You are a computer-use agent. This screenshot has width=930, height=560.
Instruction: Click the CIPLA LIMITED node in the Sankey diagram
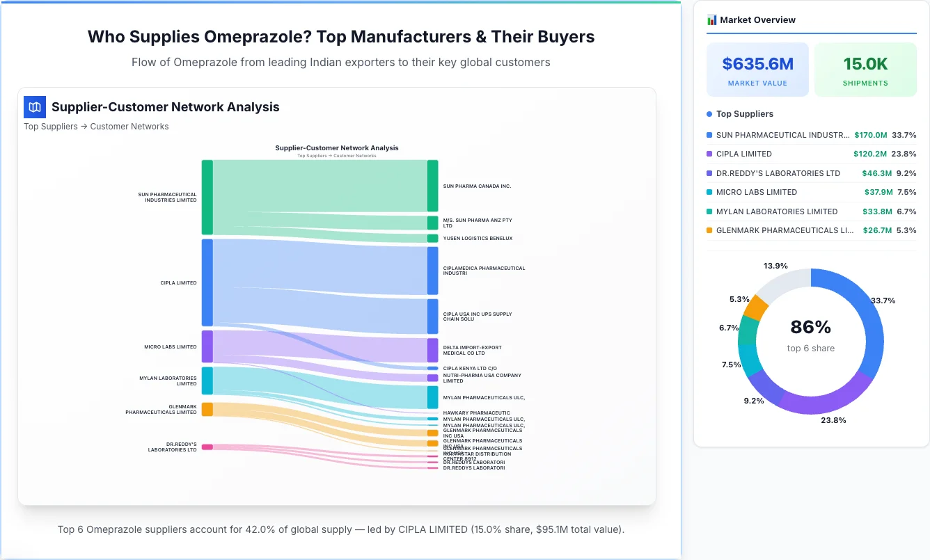(x=207, y=282)
